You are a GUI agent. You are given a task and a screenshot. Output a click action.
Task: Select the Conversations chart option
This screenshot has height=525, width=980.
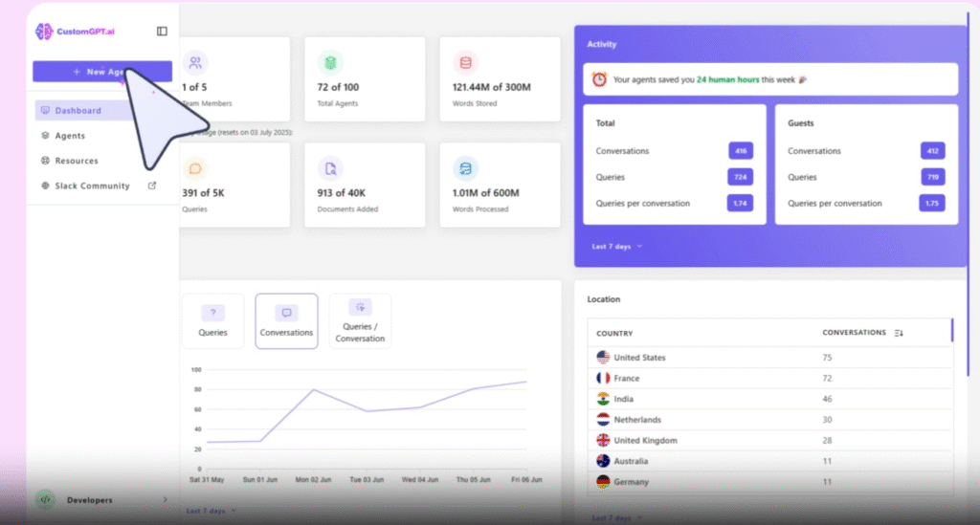[286, 320]
